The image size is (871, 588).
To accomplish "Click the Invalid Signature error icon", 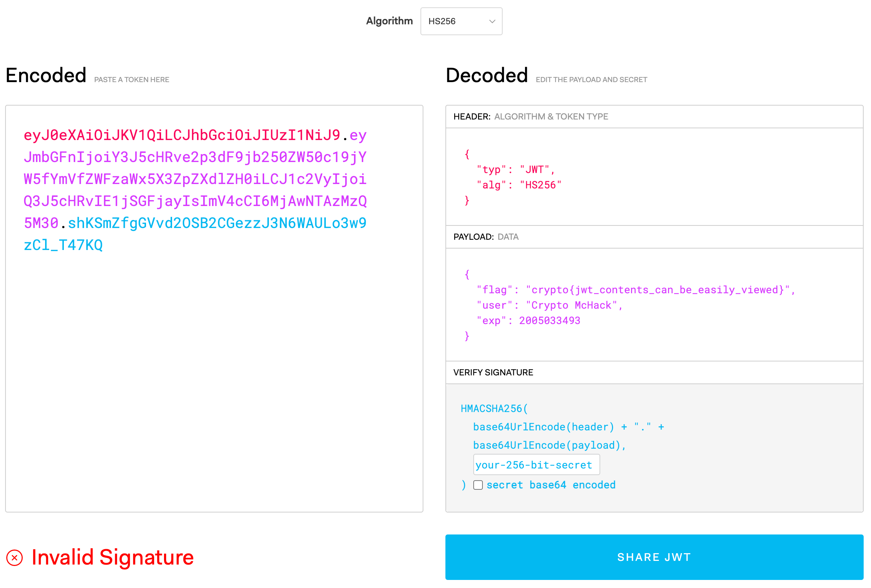I will (15, 558).
